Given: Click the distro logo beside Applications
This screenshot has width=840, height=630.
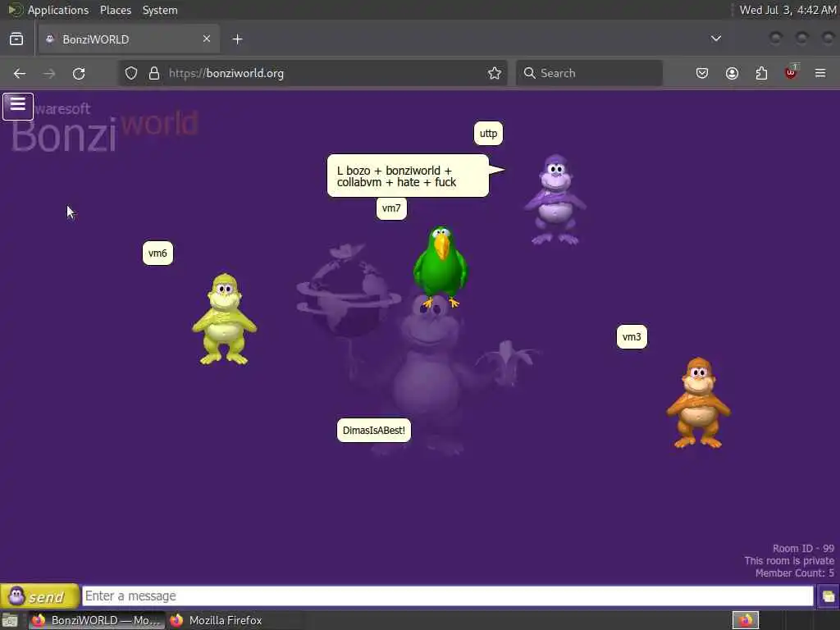Looking at the screenshot, I should point(15,10).
